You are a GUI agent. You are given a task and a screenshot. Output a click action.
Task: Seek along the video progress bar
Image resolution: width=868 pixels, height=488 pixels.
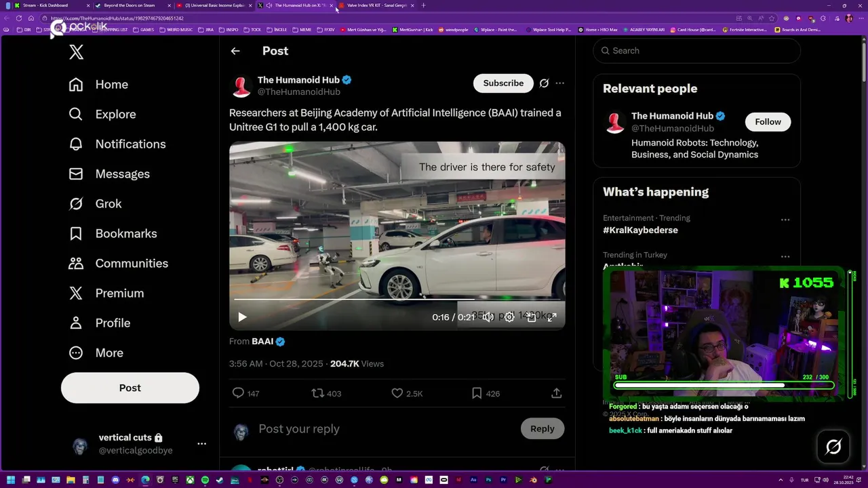coord(397,299)
